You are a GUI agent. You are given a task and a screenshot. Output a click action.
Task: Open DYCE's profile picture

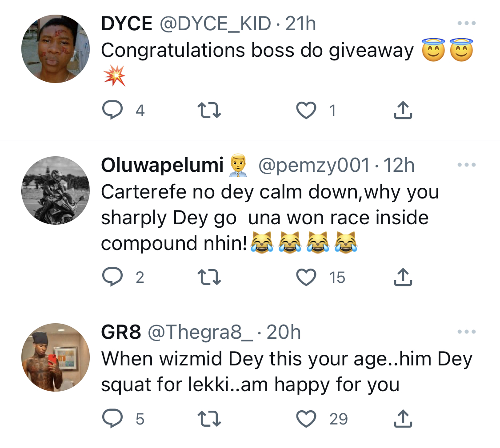(56, 49)
